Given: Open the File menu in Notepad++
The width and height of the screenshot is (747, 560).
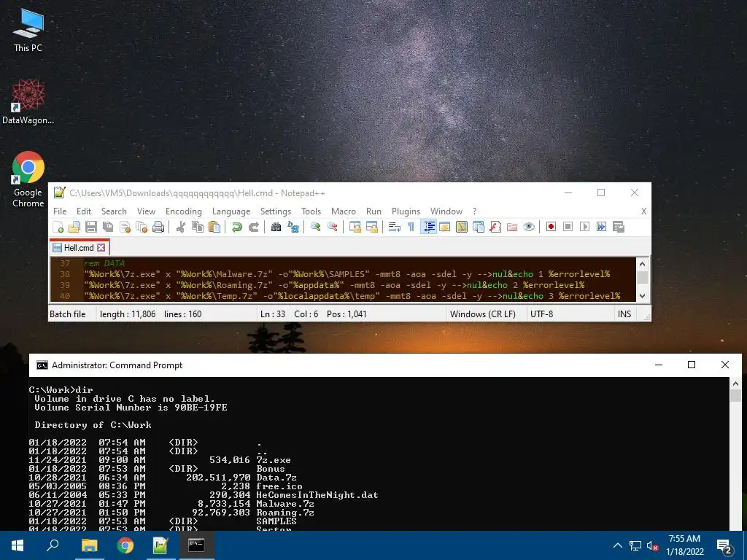Looking at the screenshot, I should click(60, 211).
